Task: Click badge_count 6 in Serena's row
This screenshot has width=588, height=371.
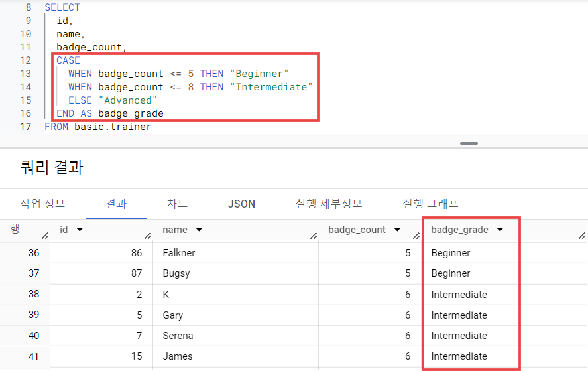Action: [408, 336]
